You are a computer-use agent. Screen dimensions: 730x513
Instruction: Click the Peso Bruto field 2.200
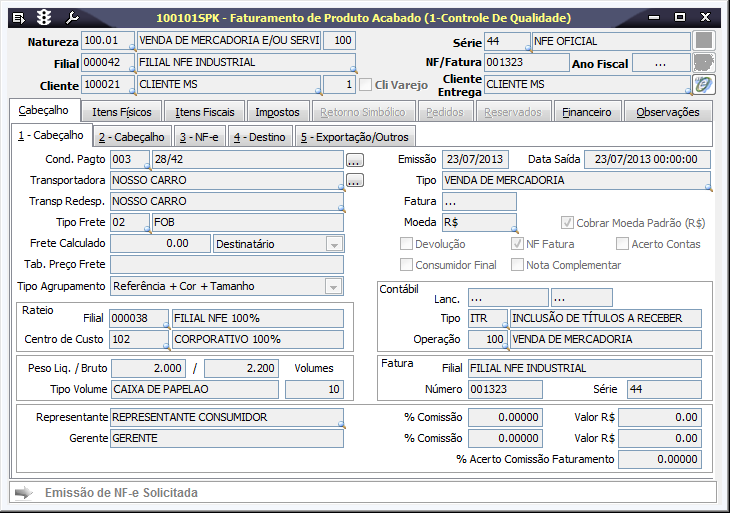(x=241, y=368)
